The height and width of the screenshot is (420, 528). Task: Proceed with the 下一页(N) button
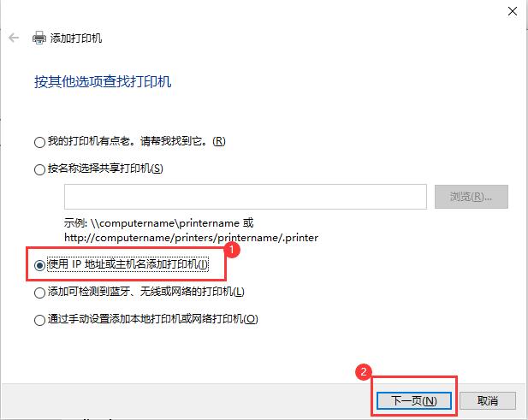pyautogui.click(x=414, y=400)
